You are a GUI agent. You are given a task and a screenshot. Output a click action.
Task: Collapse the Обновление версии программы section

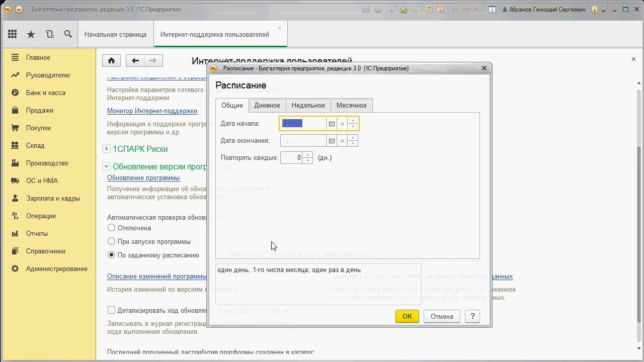click(106, 166)
